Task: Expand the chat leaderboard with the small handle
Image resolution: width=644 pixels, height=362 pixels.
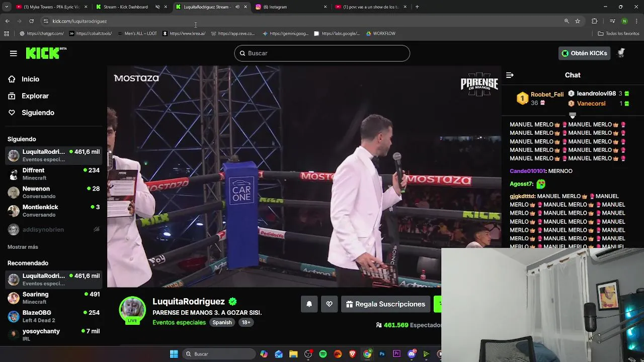Action: tap(573, 116)
